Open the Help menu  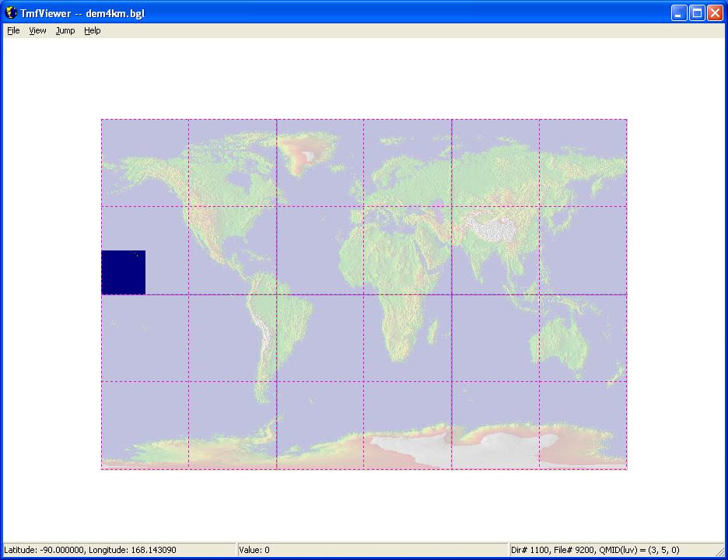[x=92, y=30]
